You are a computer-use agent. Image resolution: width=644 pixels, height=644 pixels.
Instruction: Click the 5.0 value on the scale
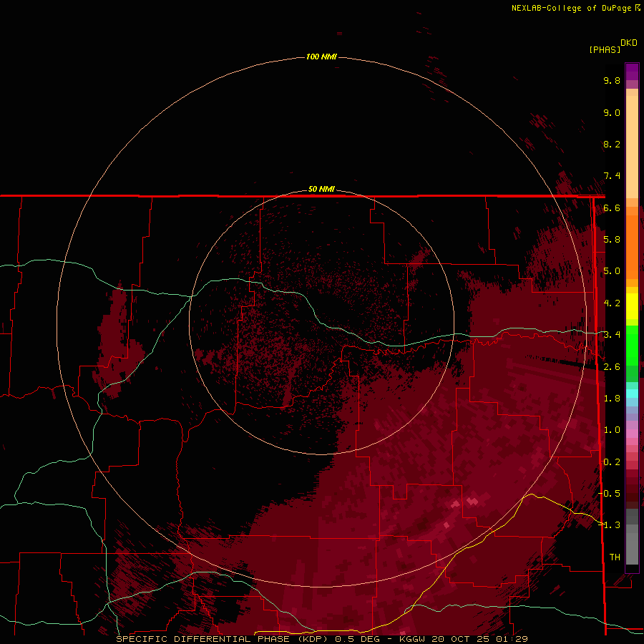pyautogui.click(x=612, y=271)
